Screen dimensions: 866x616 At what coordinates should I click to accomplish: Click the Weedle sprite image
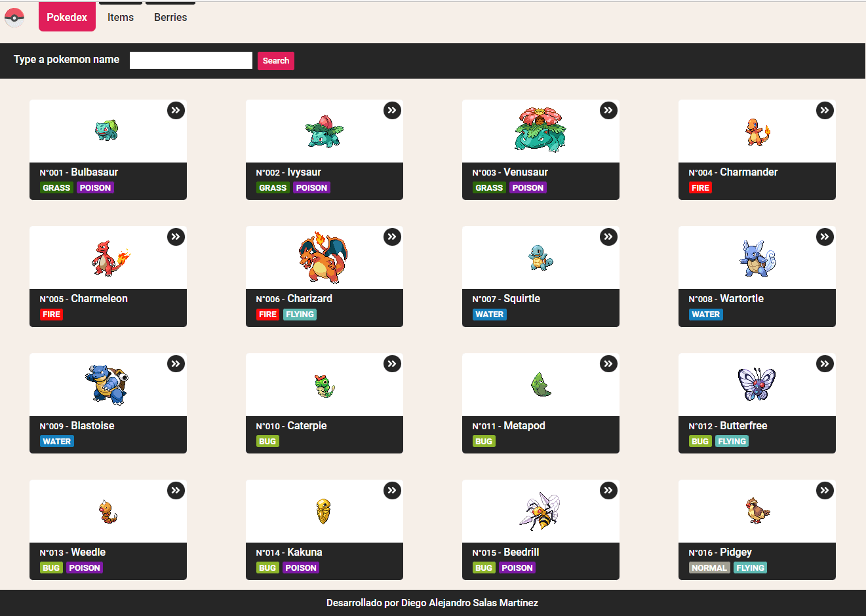coord(108,512)
